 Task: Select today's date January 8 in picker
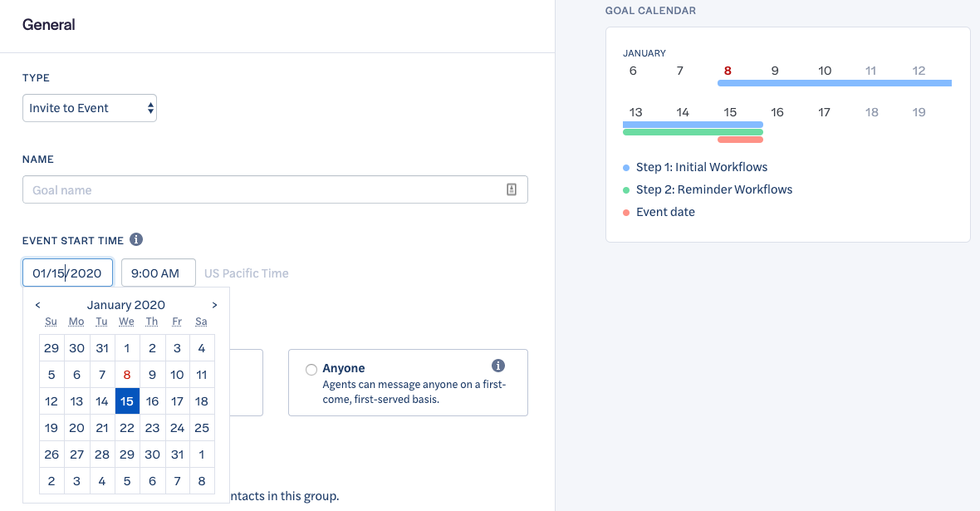[127, 375]
